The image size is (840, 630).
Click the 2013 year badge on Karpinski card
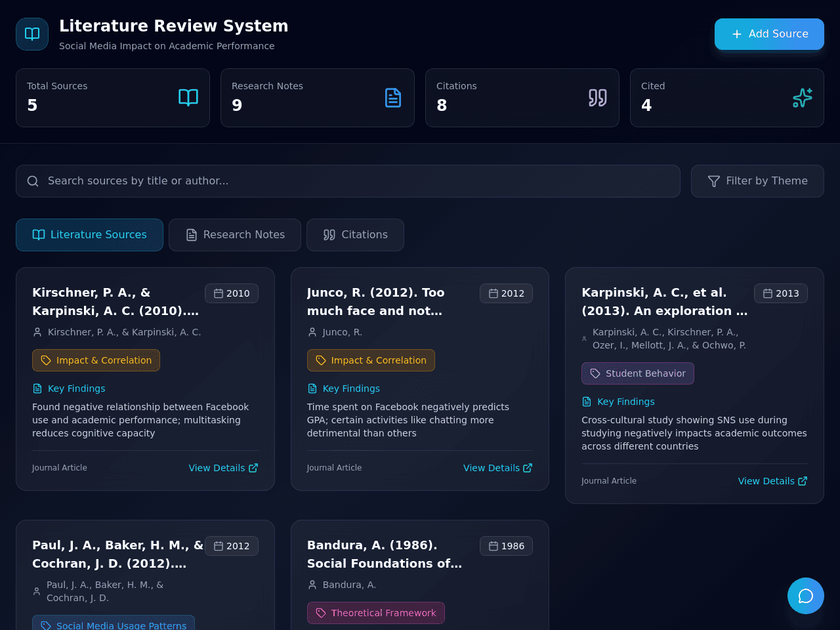tap(781, 293)
